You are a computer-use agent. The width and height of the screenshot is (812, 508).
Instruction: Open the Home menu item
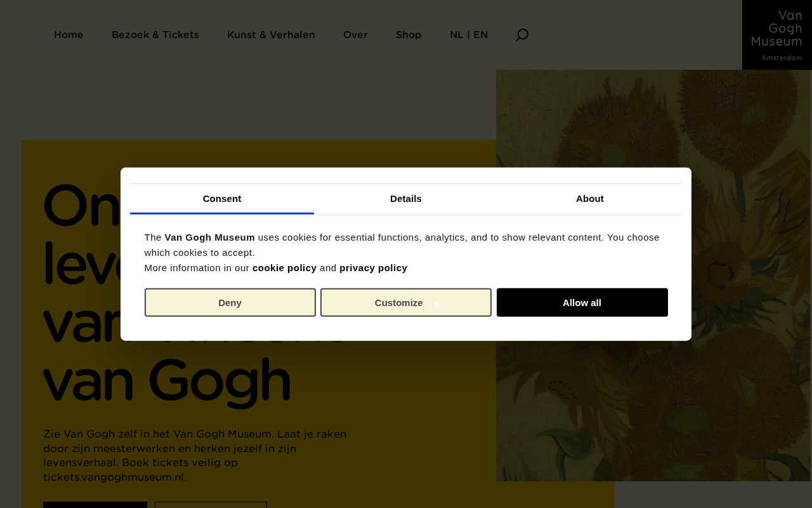[69, 35]
